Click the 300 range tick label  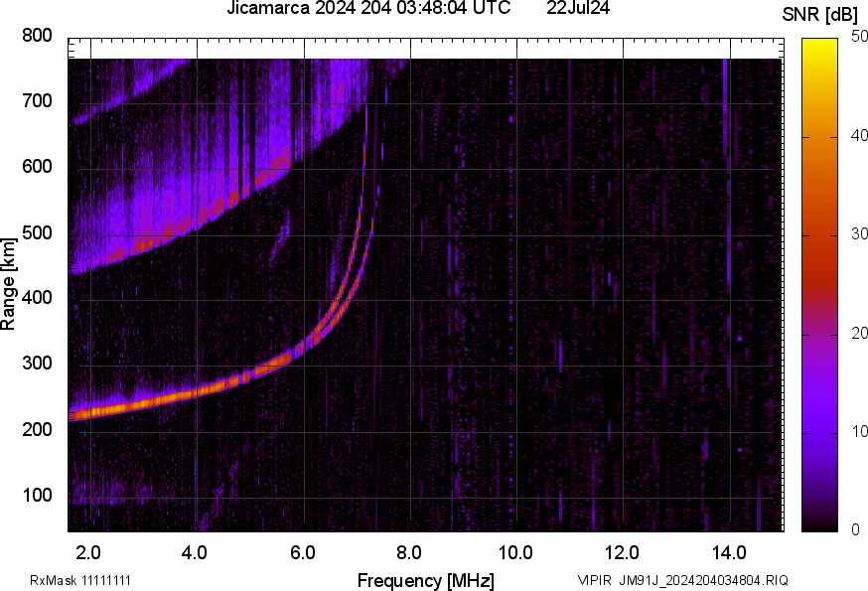point(37,363)
